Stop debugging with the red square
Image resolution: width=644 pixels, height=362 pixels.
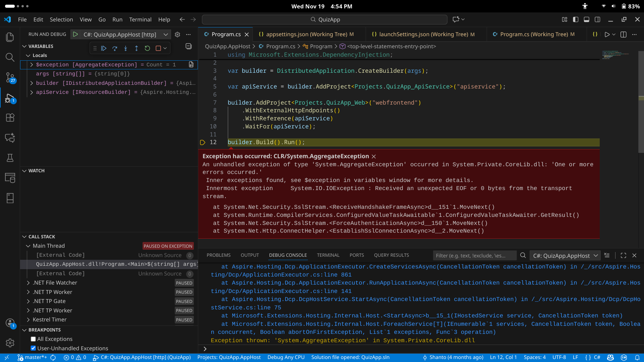158,48
